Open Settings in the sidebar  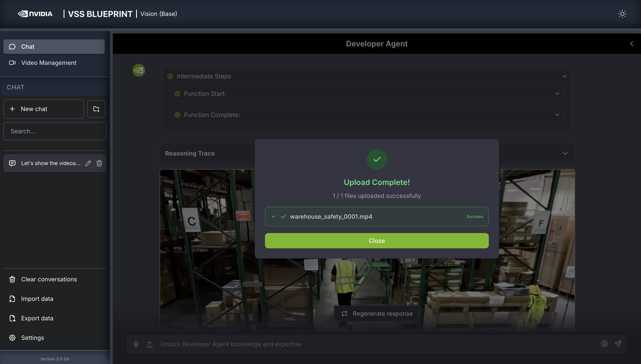point(32,338)
